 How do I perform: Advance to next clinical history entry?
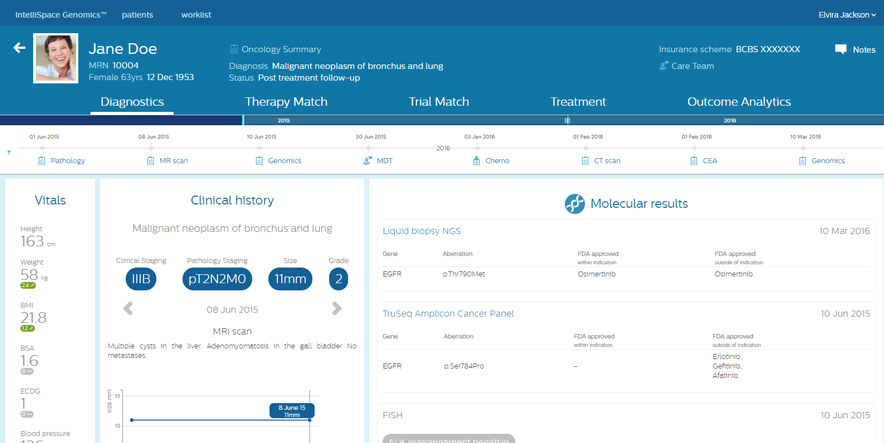337,309
